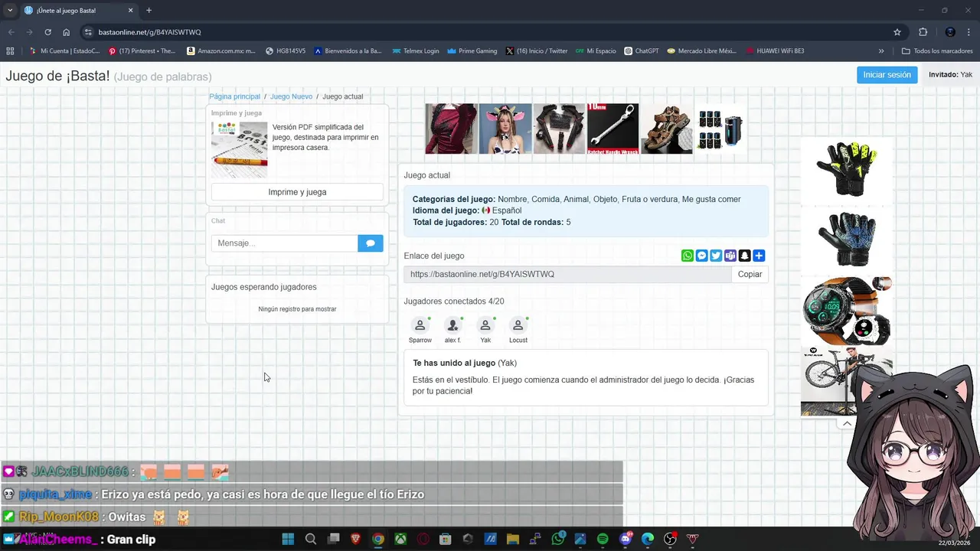Open the red dress ad thumbnail
This screenshot has width=980, height=551.
451,129
